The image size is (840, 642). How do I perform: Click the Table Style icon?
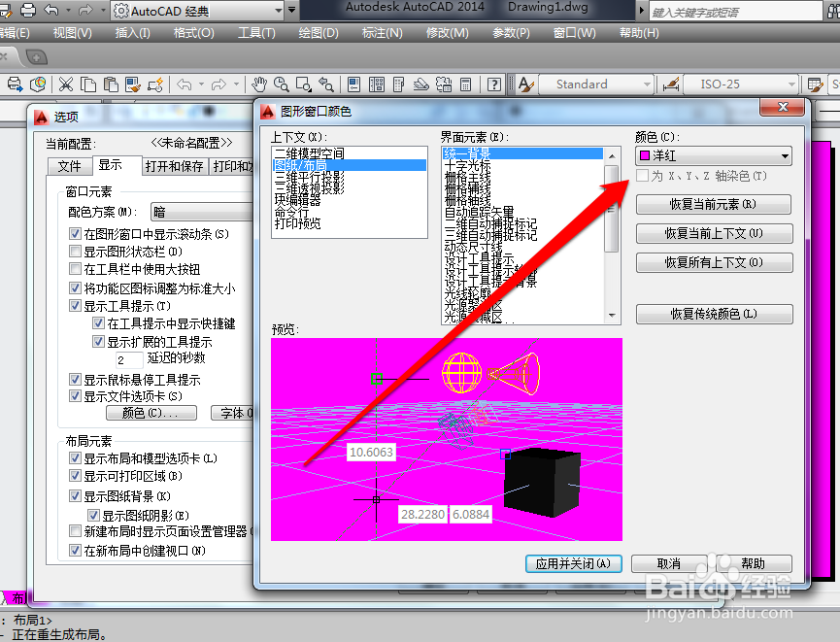pos(815,84)
